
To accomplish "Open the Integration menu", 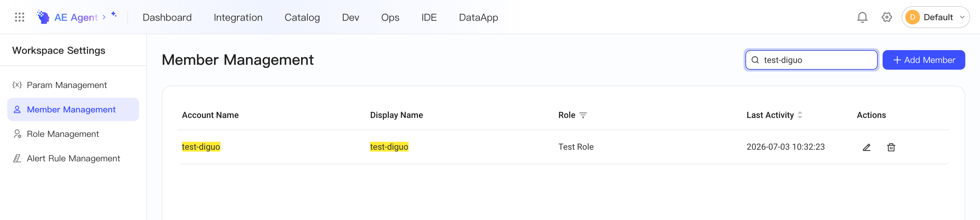I will tap(238, 17).
